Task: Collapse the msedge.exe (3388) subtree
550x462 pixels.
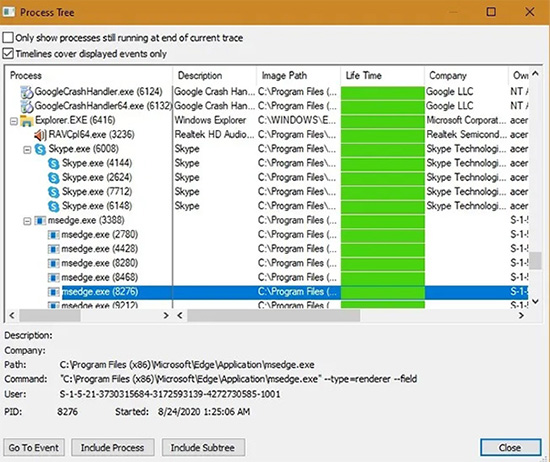Action: 27,221
